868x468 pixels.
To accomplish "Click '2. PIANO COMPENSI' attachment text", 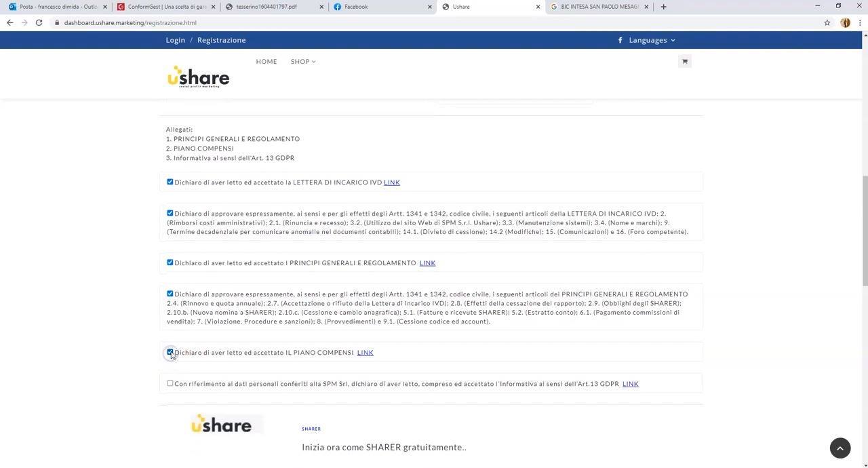I will [200, 149].
